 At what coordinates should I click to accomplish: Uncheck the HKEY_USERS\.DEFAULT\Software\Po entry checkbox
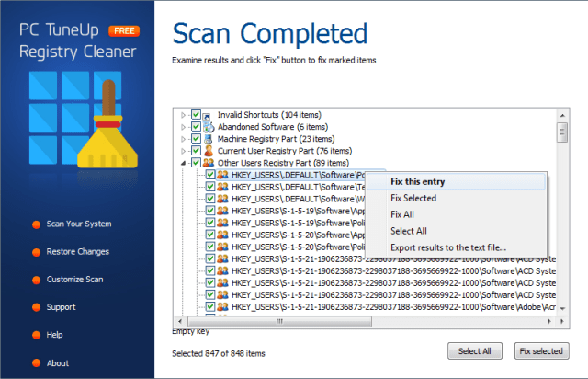[210, 175]
